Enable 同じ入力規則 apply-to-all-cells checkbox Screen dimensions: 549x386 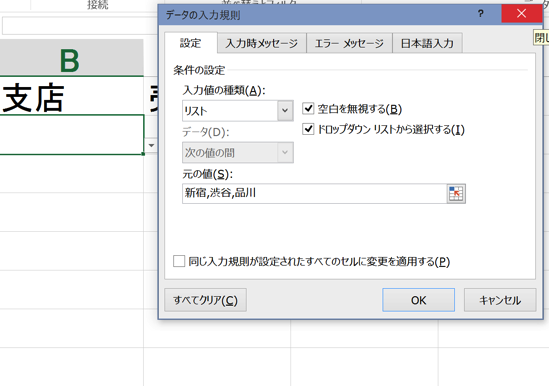179,261
